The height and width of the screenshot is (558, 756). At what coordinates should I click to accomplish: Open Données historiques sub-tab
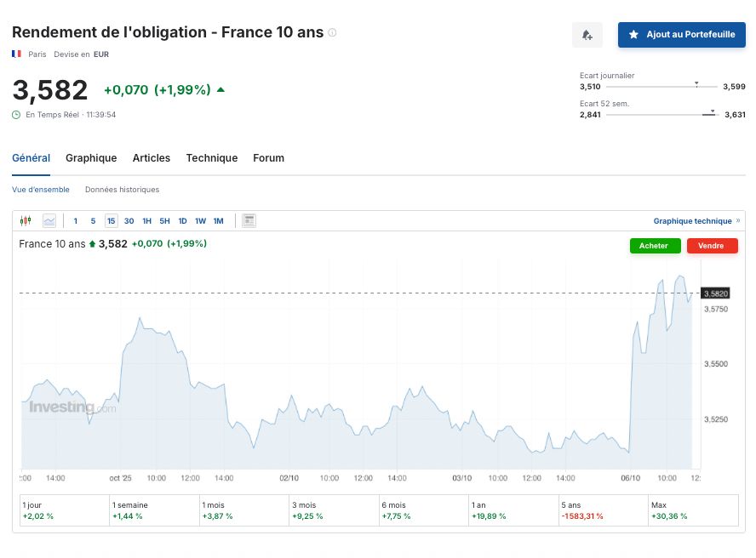122,190
